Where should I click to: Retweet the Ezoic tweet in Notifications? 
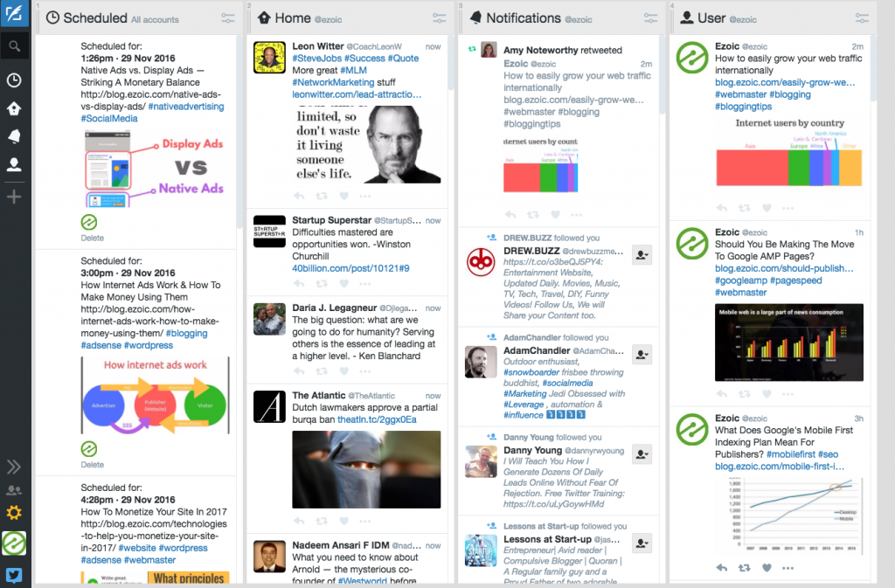click(x=533, y=214)
